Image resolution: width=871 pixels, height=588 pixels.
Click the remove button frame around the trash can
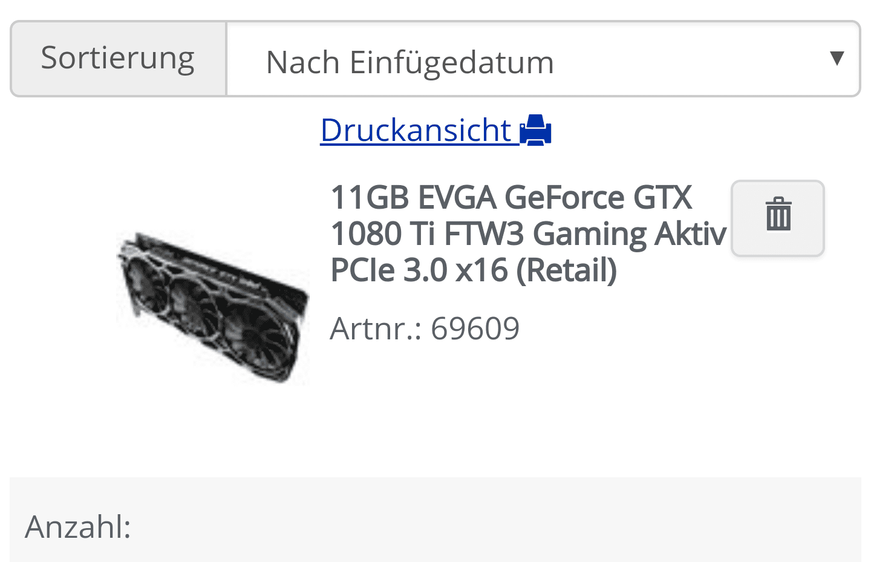coord(778,218)
